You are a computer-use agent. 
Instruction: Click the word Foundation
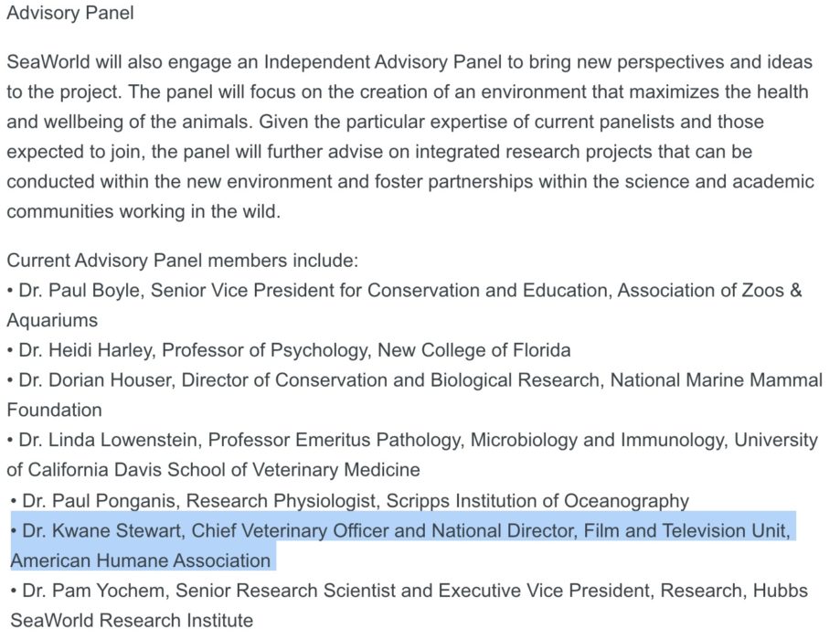pos(54,410)
